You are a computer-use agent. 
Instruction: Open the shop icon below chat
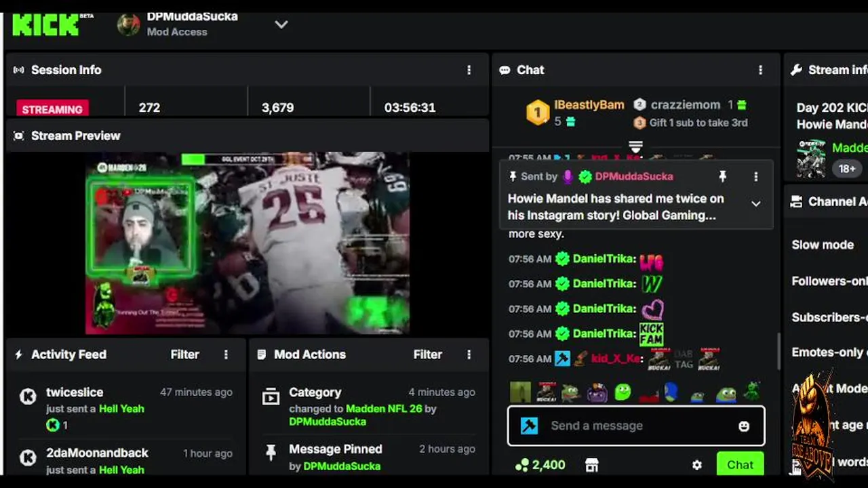point(592,465)
